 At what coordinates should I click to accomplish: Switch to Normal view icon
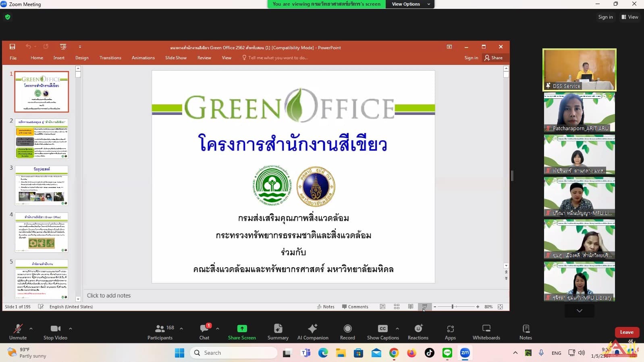[382, 307]
